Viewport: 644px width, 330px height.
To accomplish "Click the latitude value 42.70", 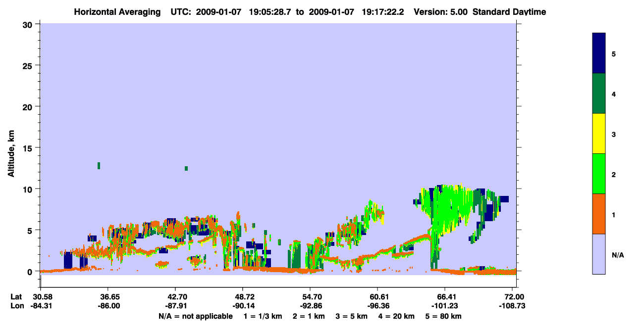I will [175, 296].
